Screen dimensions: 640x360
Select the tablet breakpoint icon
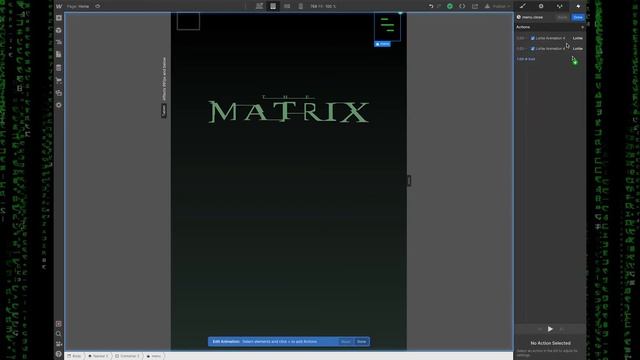273,6
